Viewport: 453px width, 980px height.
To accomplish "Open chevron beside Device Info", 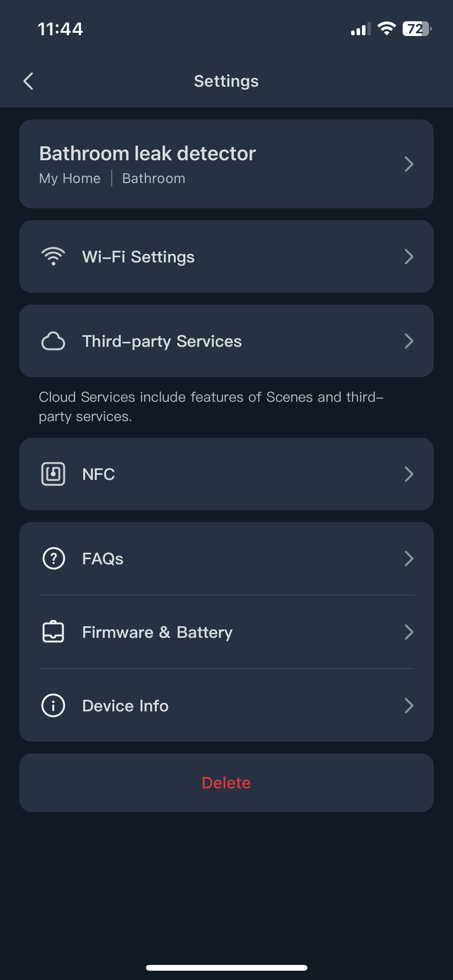I will [x=409, y=705].
